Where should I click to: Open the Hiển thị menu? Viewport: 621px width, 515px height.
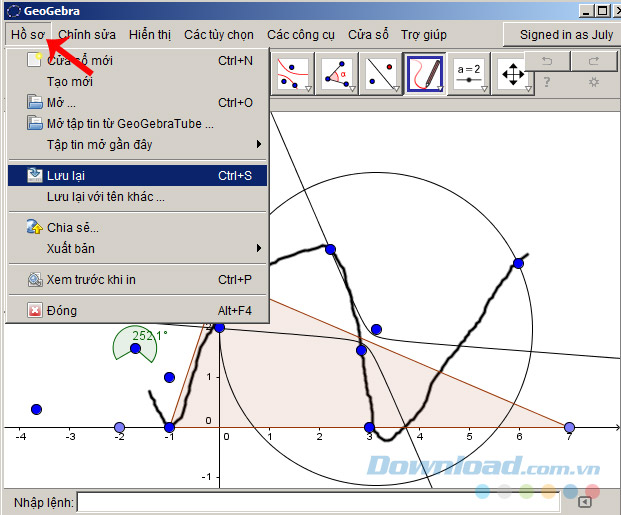tap(150, 34)
